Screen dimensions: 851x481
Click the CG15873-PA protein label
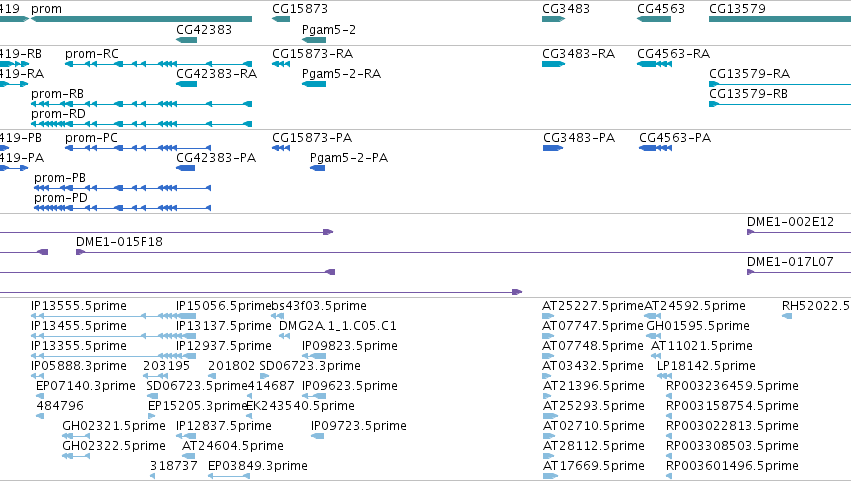(x=312, y=138)
